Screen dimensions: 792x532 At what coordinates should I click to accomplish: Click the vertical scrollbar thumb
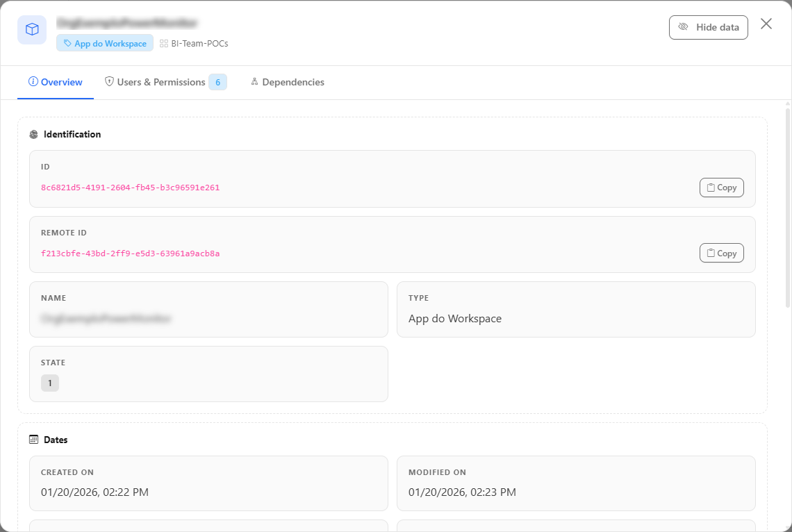(787, 207)
